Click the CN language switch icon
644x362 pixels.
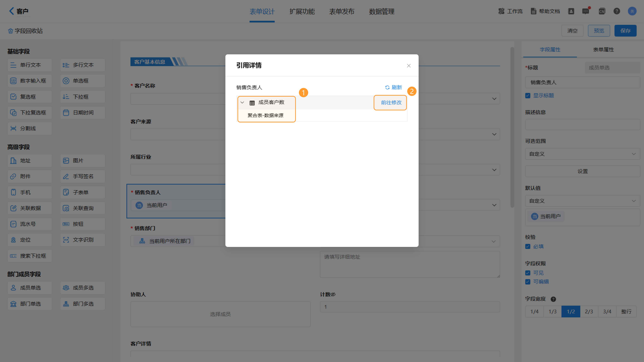click(602, 11)
